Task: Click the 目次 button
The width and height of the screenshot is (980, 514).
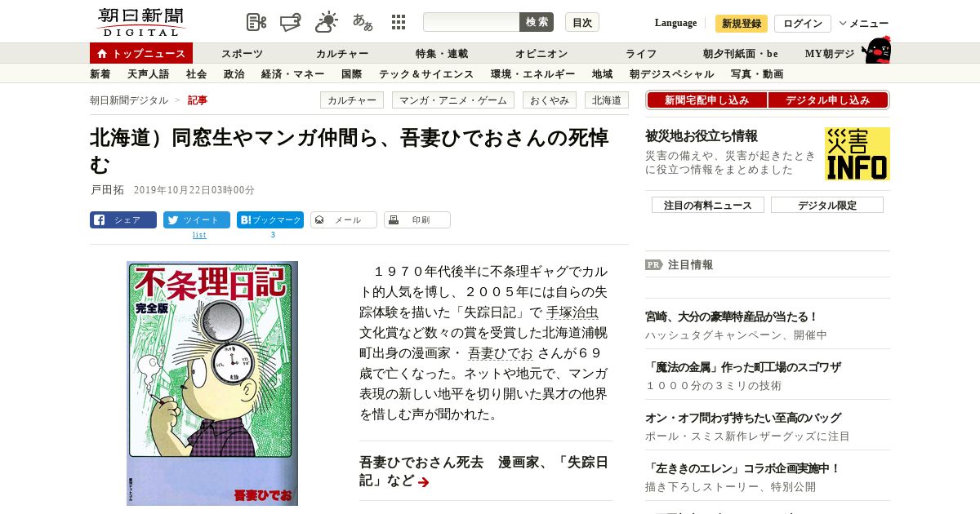Action: point(582,22)
